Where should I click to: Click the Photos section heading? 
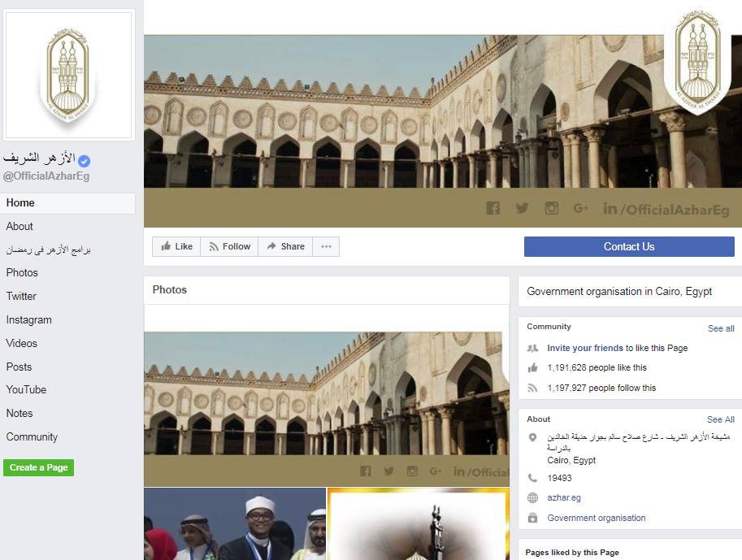coord(169,290)
